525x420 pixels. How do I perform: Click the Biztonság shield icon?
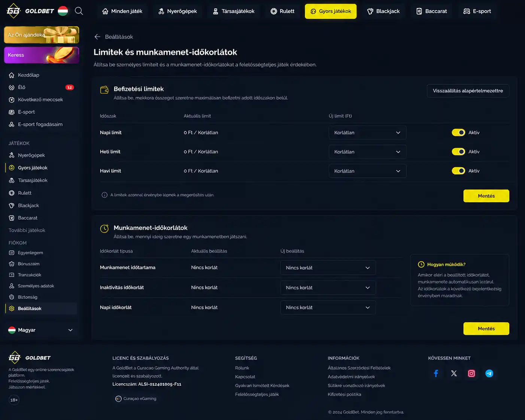(x=12, y=297)
